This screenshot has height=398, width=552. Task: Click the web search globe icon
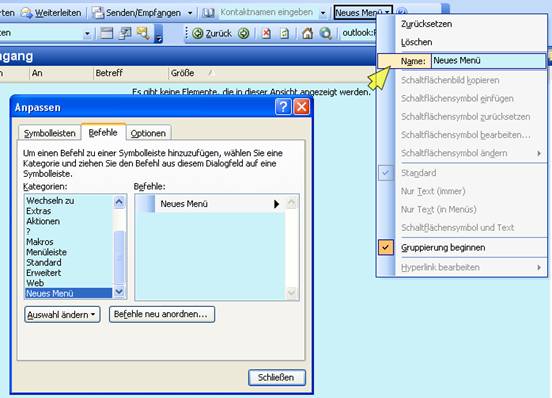coord(326,33)
